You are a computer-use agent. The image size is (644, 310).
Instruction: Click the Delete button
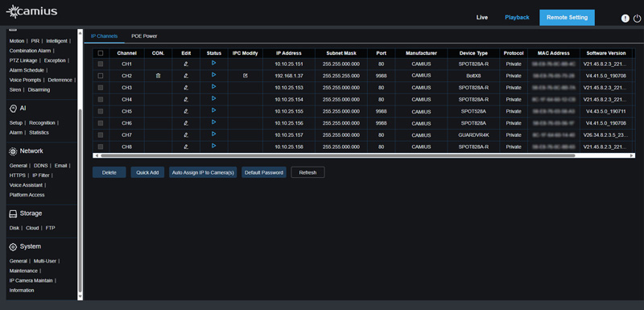(109, 172)
